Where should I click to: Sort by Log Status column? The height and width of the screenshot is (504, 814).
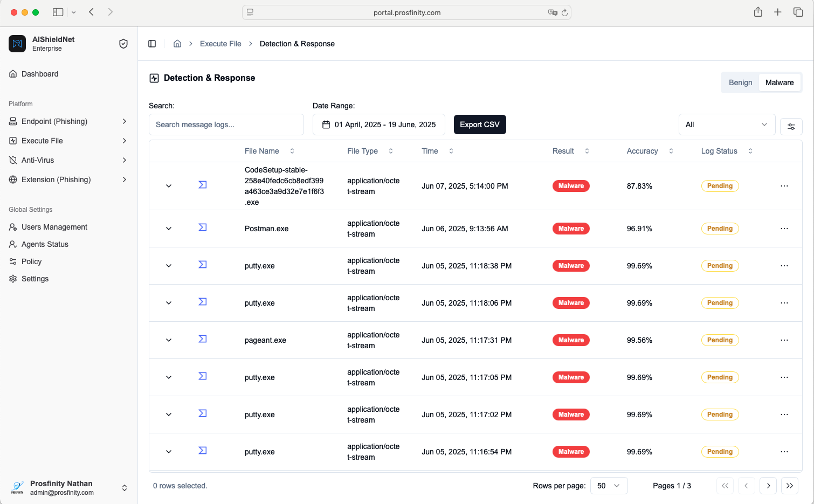click(x=727, y=151)
